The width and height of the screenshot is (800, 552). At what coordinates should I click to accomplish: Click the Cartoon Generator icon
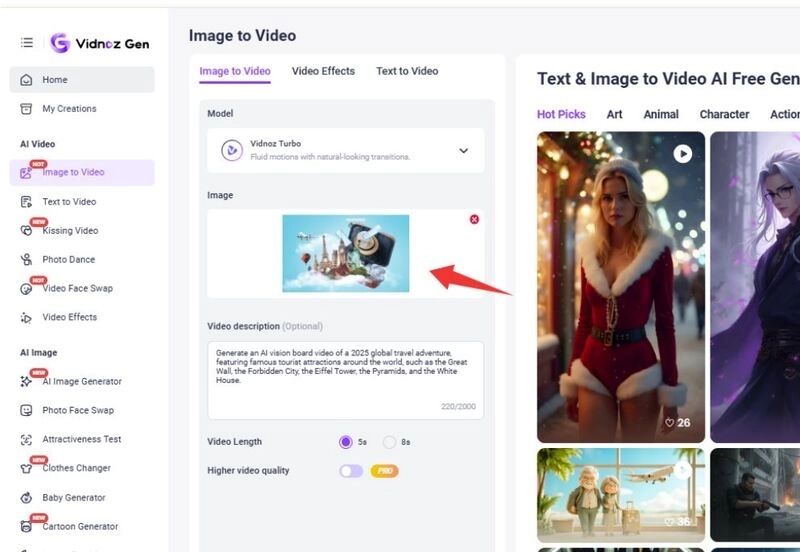point(26,526)
